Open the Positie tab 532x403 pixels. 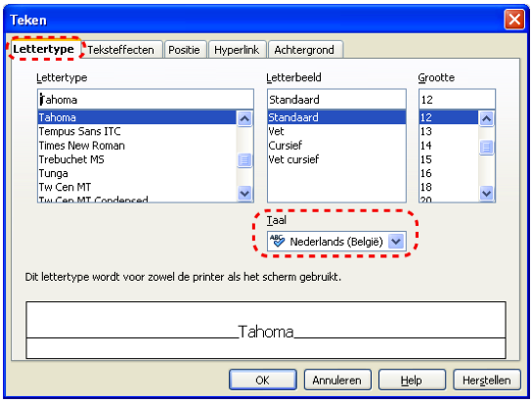click(184, 50)
